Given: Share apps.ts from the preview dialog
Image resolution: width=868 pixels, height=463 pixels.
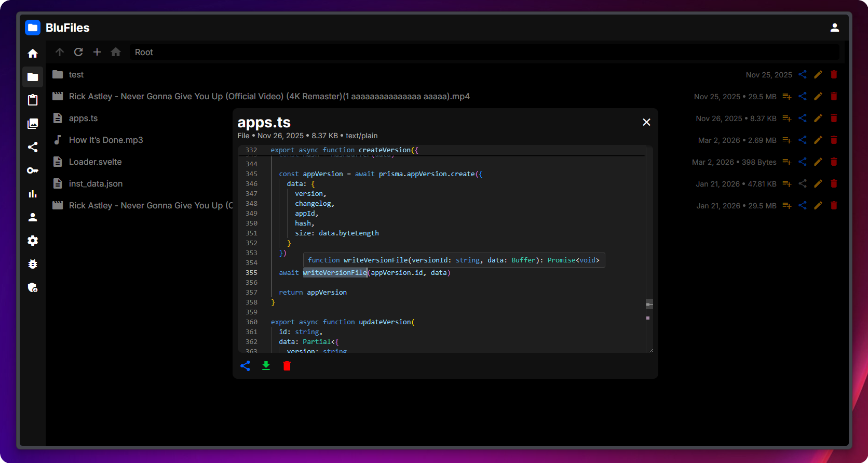Looking at the screenshot, I should click(245, 366).
